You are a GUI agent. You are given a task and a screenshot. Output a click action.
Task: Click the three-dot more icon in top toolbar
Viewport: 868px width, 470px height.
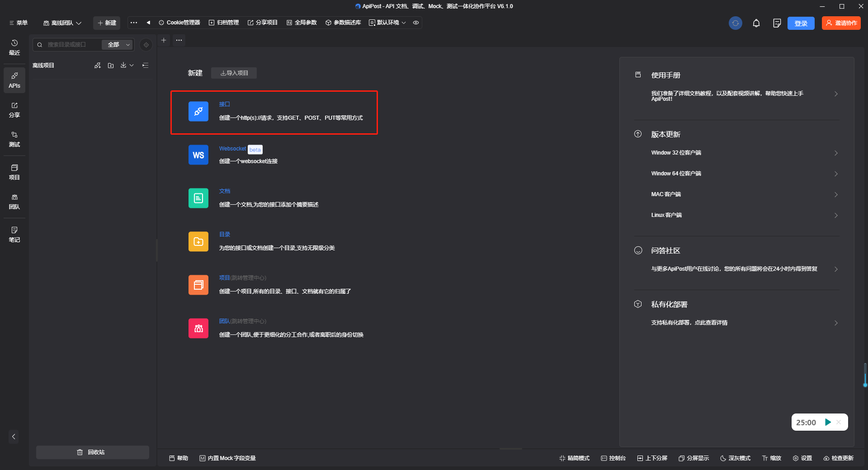point(134,23)
